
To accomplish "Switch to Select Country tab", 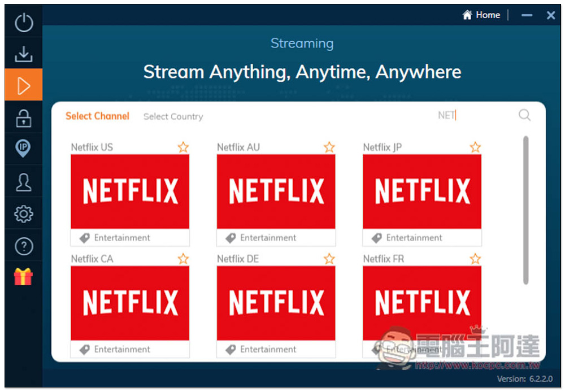I will click(173, 116).
